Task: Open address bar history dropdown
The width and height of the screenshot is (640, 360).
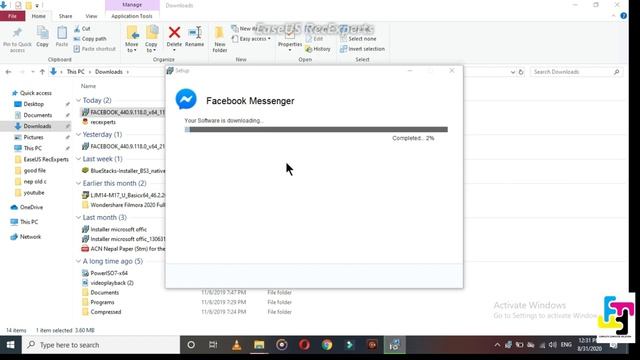Action: pos(512,72)
